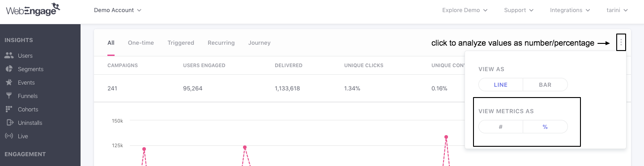Click the Funnels funnel icon

tap(9, 96)
